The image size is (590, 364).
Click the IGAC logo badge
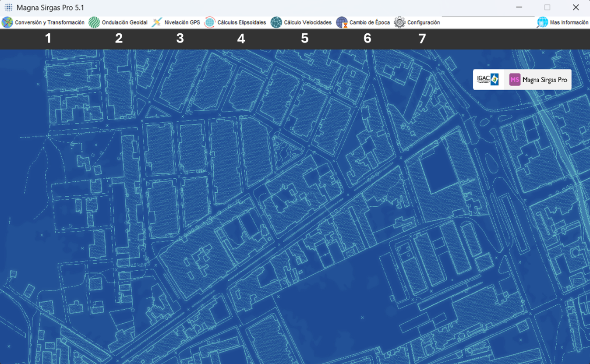click(x=488, y=79)
